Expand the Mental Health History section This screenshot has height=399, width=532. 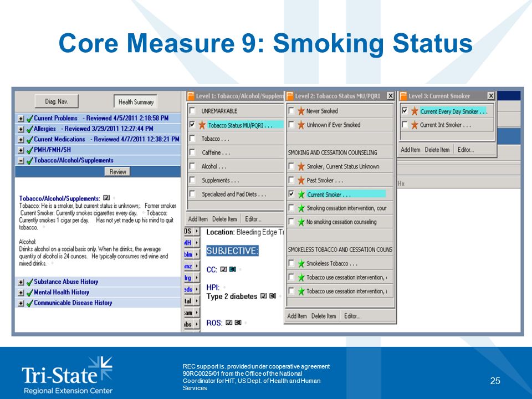pyautogui.click(x=21, y=293)
